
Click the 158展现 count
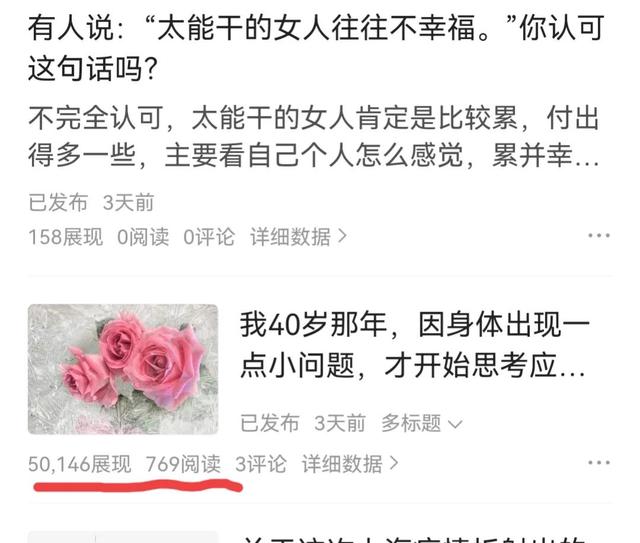point(65,237)
